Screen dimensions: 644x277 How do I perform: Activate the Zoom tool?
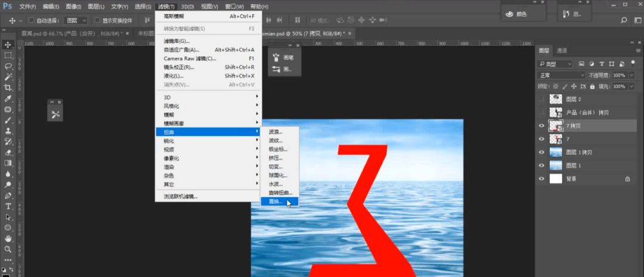[x=8, y=249]
